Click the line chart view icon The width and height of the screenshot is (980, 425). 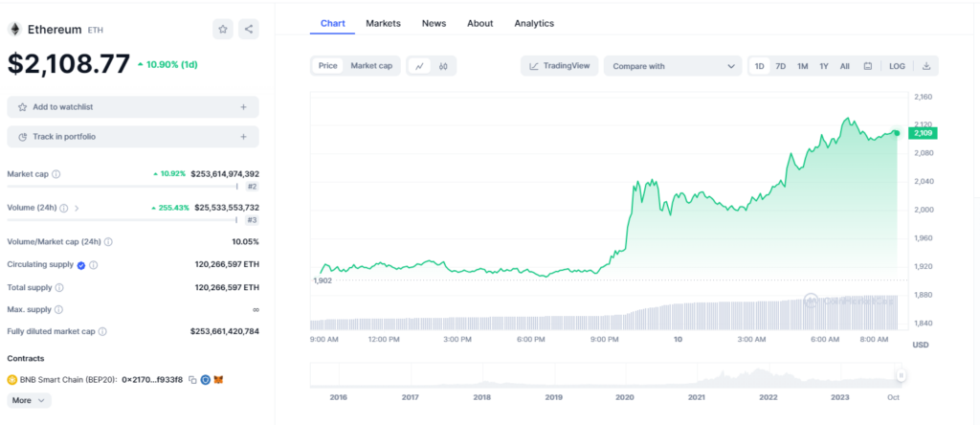[x=419, y=66]
